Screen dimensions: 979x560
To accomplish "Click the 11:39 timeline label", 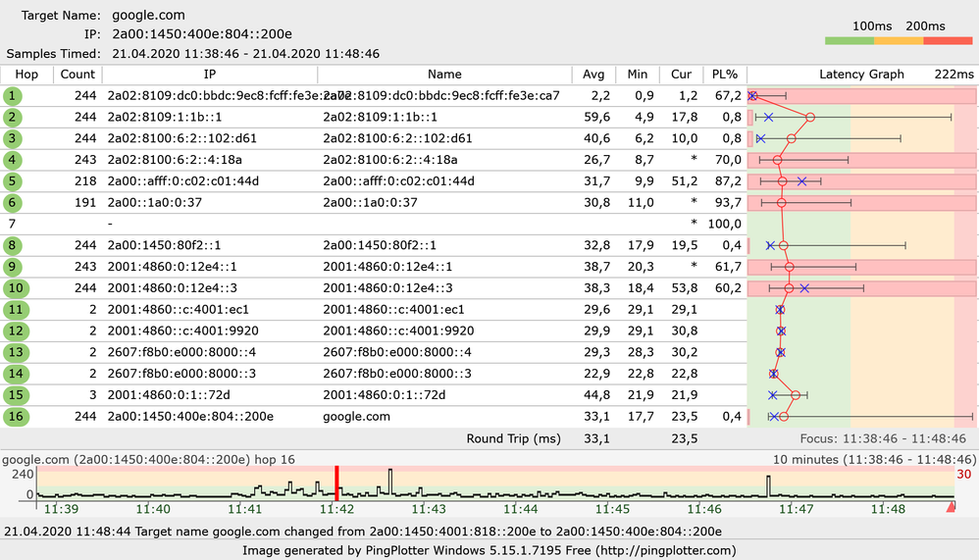I will [61, 509].
